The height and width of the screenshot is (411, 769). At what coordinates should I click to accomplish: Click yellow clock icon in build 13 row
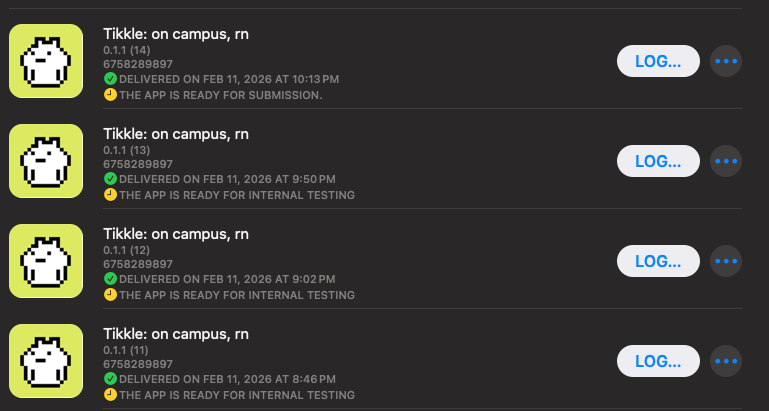click(110, 195)
